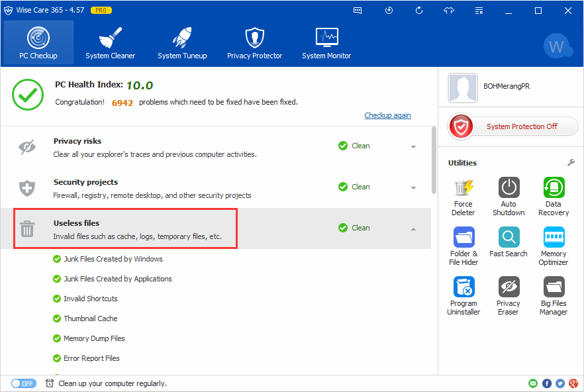This screenshot has width=584, height=392.
Task: Click the vertical scrollbar in checkup list
Action: tap(434, 160)
